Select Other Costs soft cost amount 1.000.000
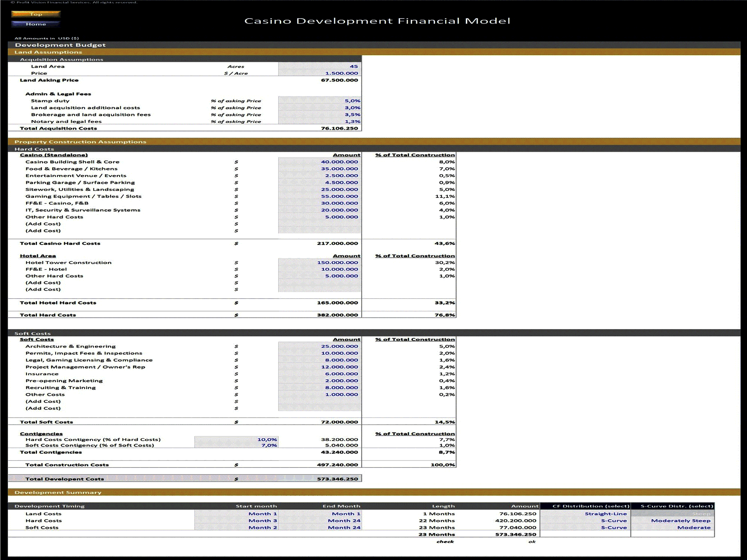 319,394
